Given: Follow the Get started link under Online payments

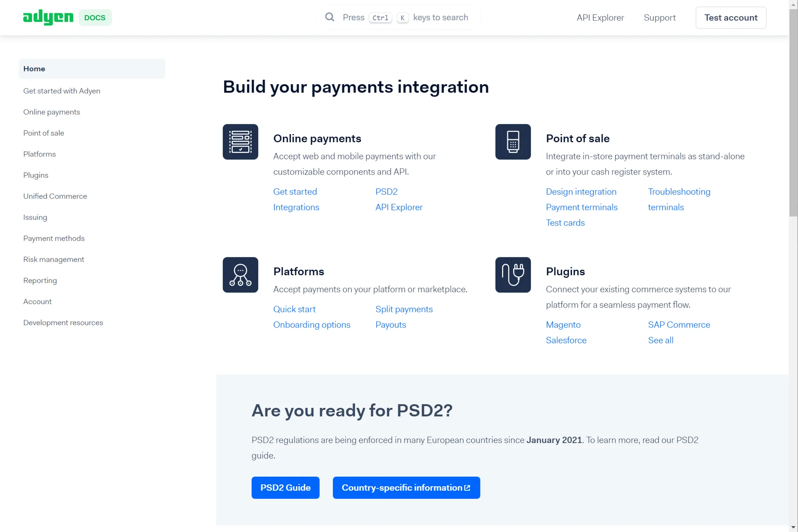Looking at the screenshot, I should tap(295, 191).
